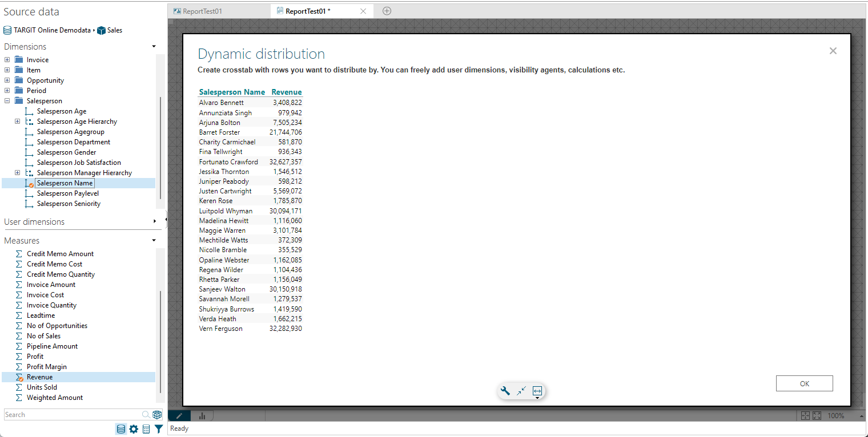The image size is (868, 437).
Task: Click the Vern Ferguson row
Action: (x=250, y=329)
